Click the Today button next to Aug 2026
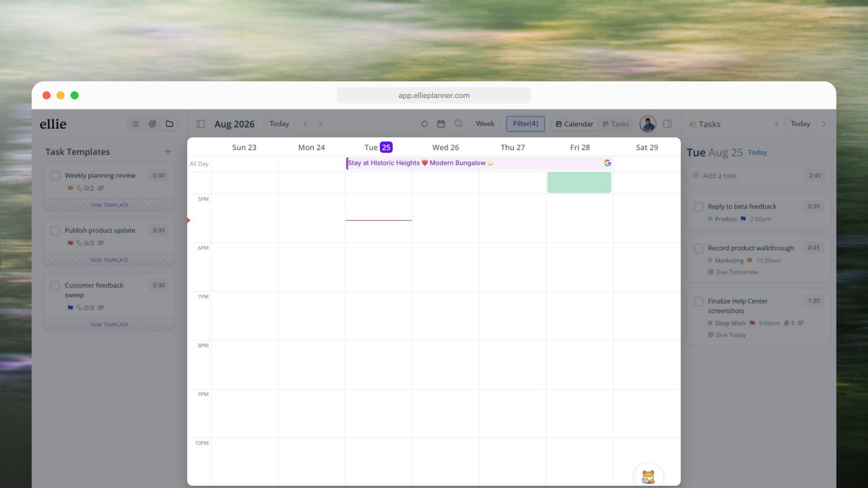The image size is (868, 488). (x=279, y=124)
